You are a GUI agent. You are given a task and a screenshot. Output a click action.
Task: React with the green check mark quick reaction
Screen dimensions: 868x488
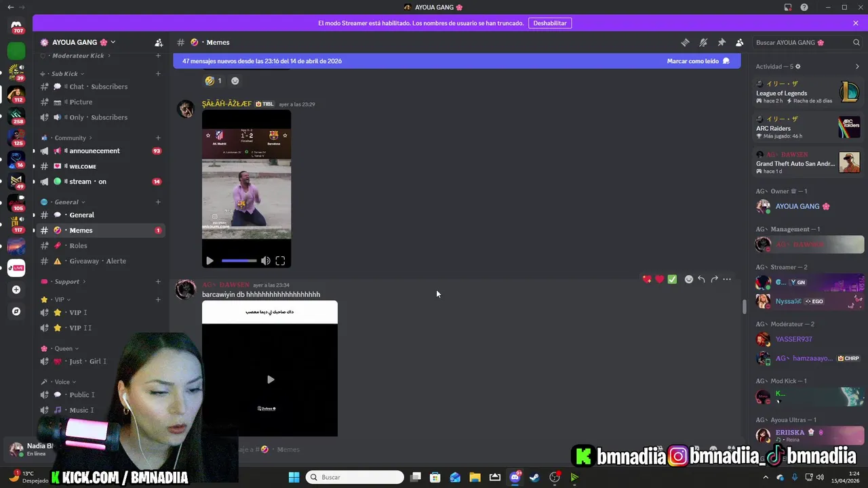pos(672,279)
